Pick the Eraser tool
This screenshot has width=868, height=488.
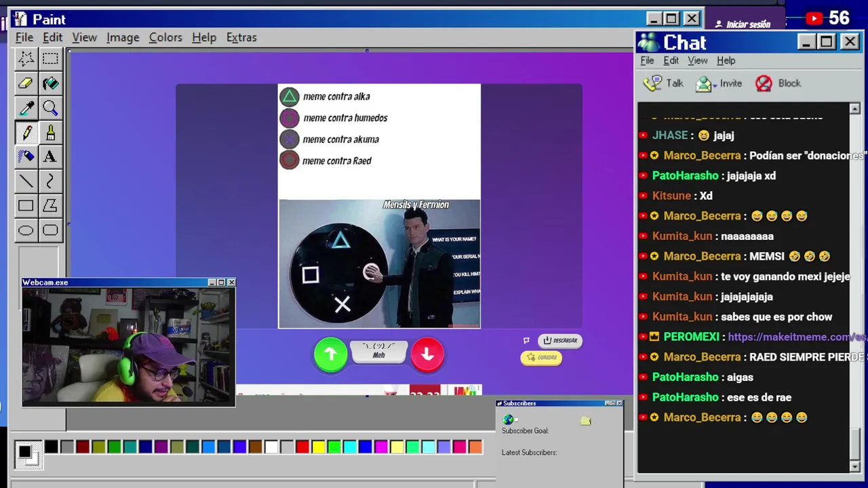click(26, 83)
